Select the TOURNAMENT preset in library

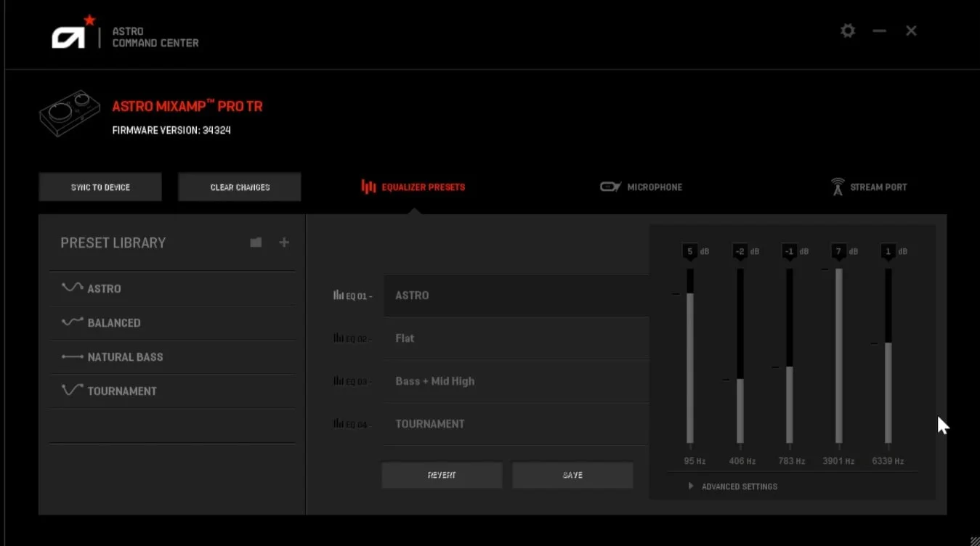172,391
